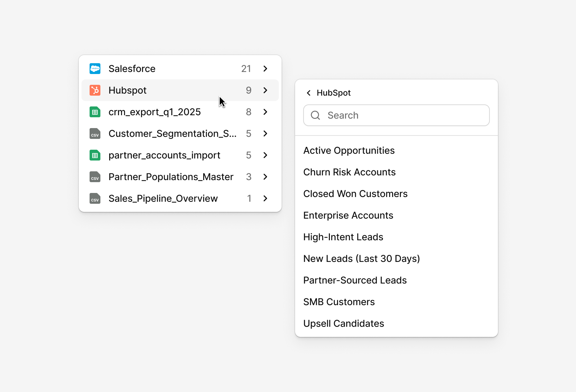The width and height of the screenshot is (576, 392).
Task: Click the count 8 beside crm_export_q1_2025
Action: 248,112
